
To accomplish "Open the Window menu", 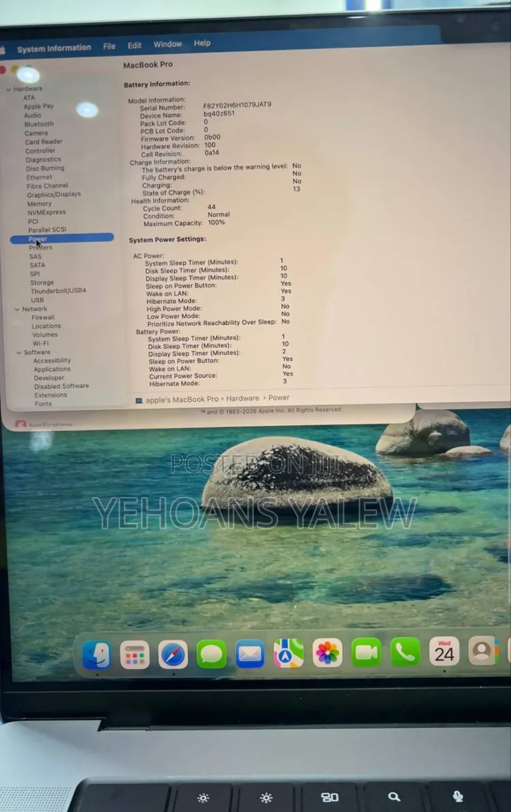I will tap(167, 44).
